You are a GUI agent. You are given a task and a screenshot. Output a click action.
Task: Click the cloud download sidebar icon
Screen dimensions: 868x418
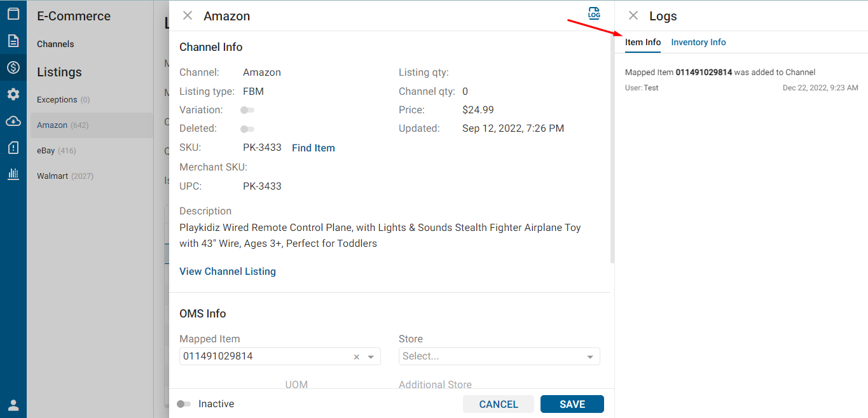click(x=13, y=121)
